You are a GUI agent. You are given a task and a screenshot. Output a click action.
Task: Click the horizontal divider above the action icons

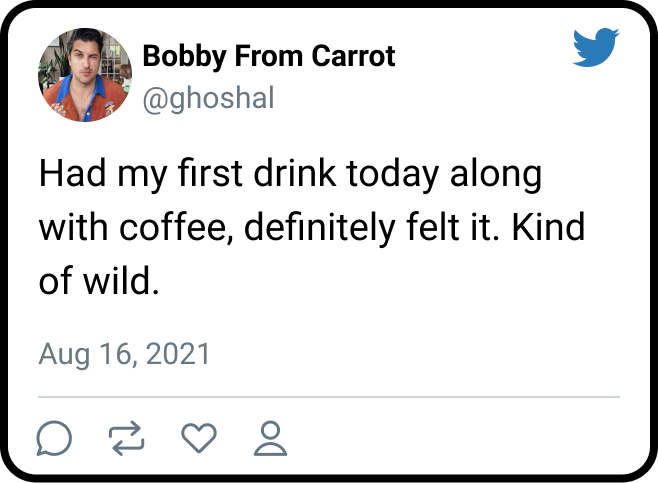tap(329, 397)
